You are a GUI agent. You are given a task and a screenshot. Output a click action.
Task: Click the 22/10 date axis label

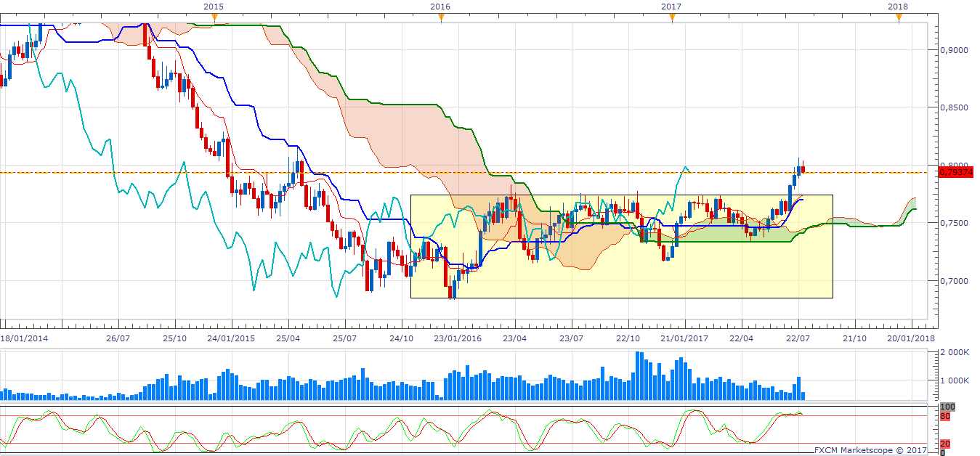pos(628,338)
